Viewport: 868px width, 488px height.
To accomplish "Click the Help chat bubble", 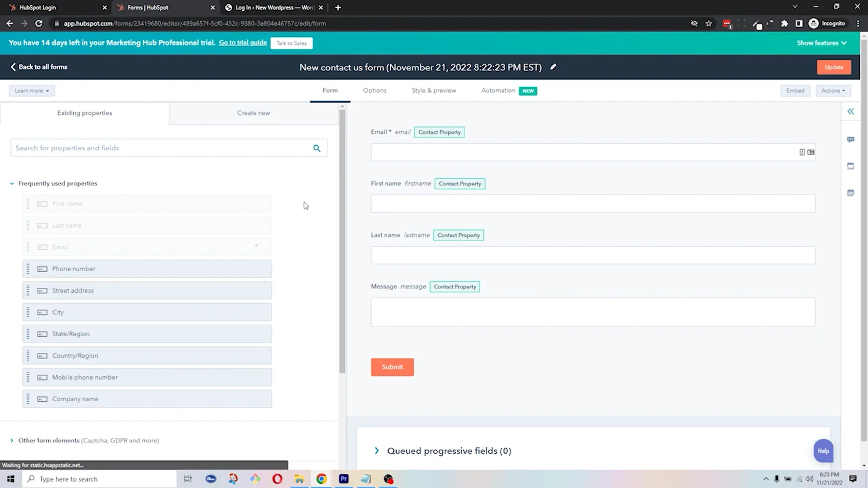I will pyautogui.click(x=823, y=451).
